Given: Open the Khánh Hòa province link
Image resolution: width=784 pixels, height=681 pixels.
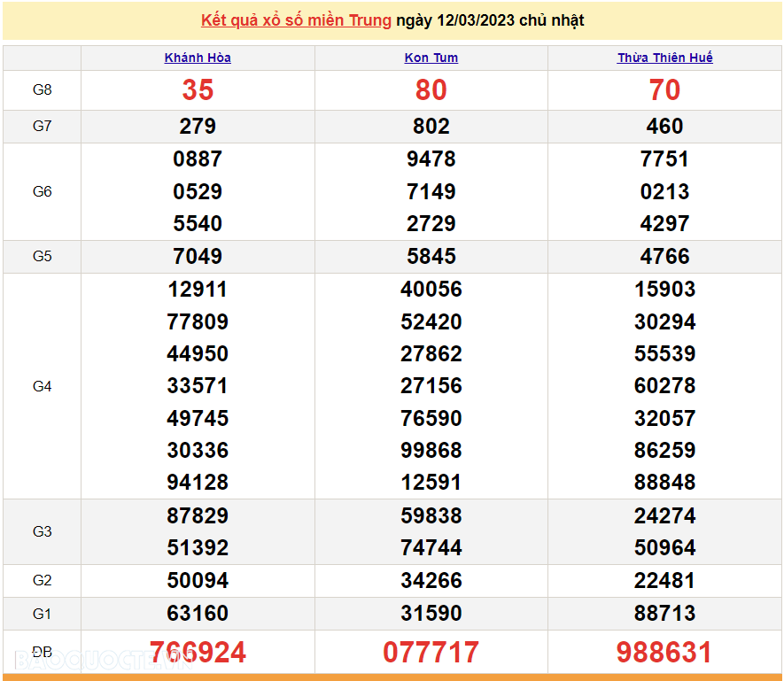Looking at the screenshot, I should [x=198, y=58].
